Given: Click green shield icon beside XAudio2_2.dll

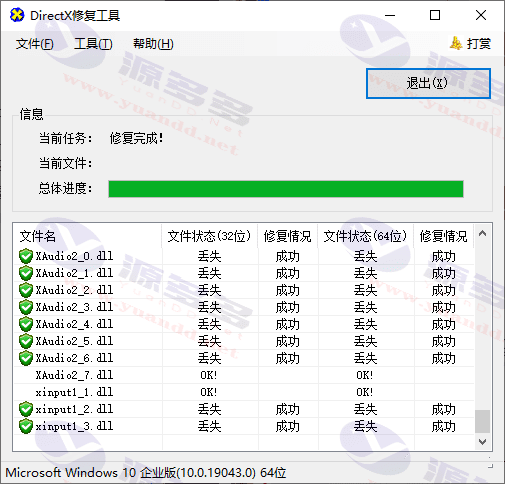Looking at the screenshot, I should point(26,290).
